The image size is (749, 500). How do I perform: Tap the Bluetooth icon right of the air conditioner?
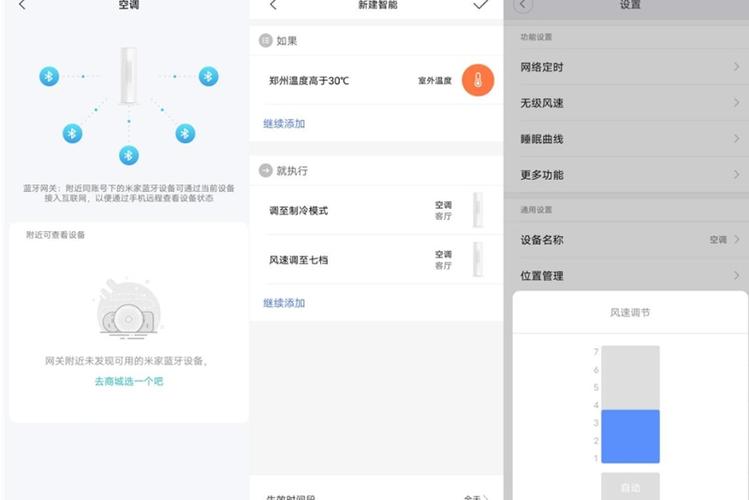pos(208,76)
